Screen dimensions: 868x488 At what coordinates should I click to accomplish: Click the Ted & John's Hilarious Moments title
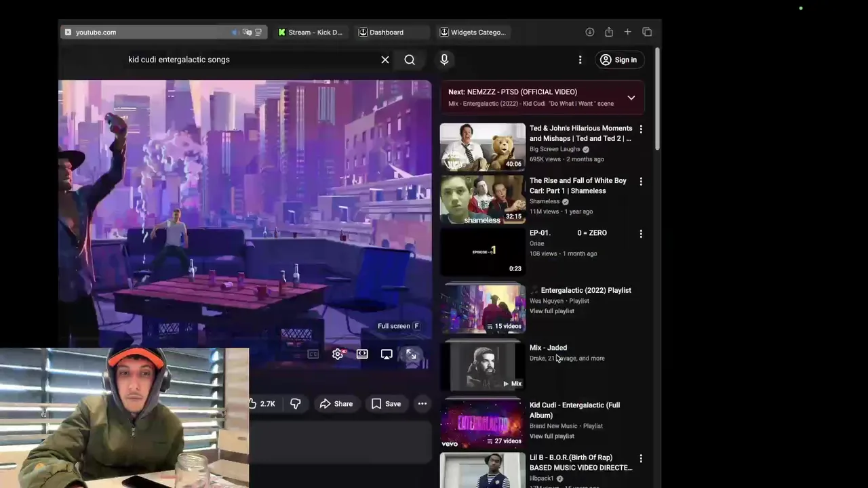click(x=580, y=133)
